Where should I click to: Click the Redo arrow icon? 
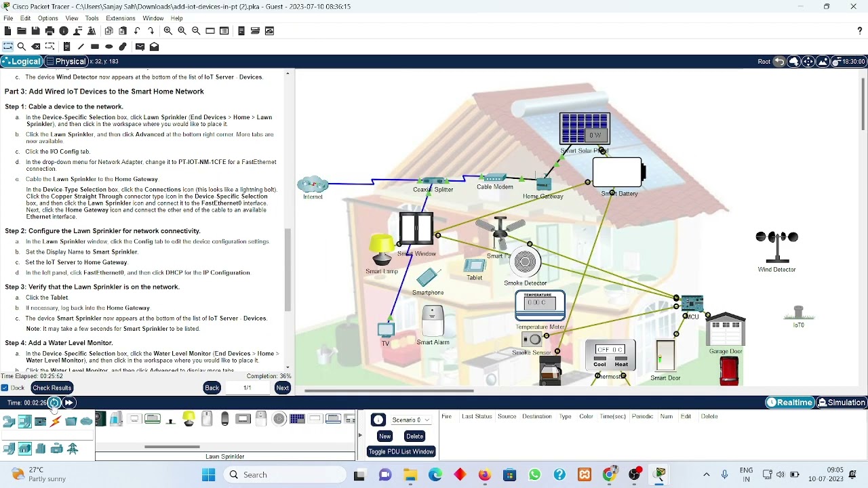[151, 31]
